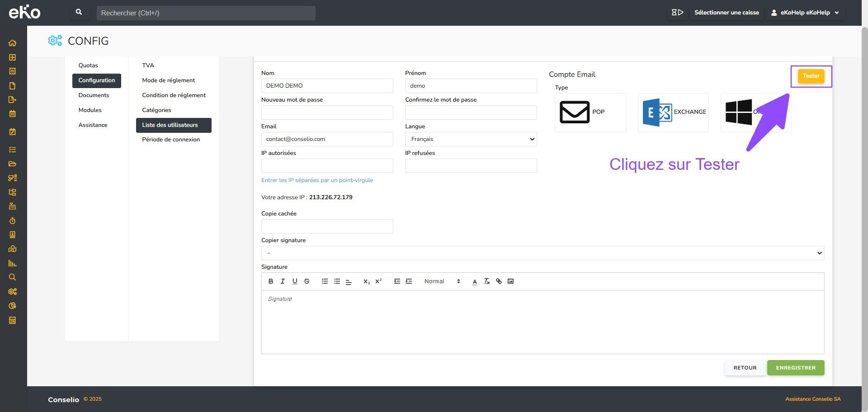The width and height of the screenshot is (868, 412).
Task: Click the gears settings icon in sidebar
Action: pyautogui.click(x=12, y=292)
